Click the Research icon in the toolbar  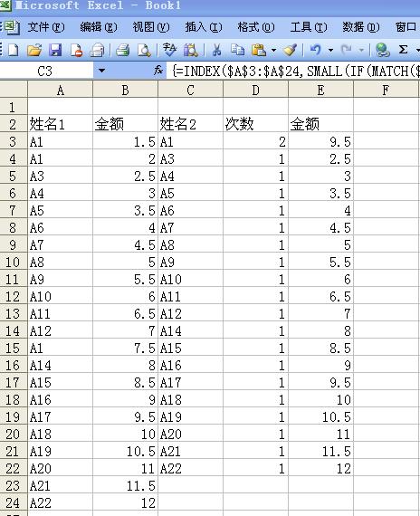coord(191,51)
